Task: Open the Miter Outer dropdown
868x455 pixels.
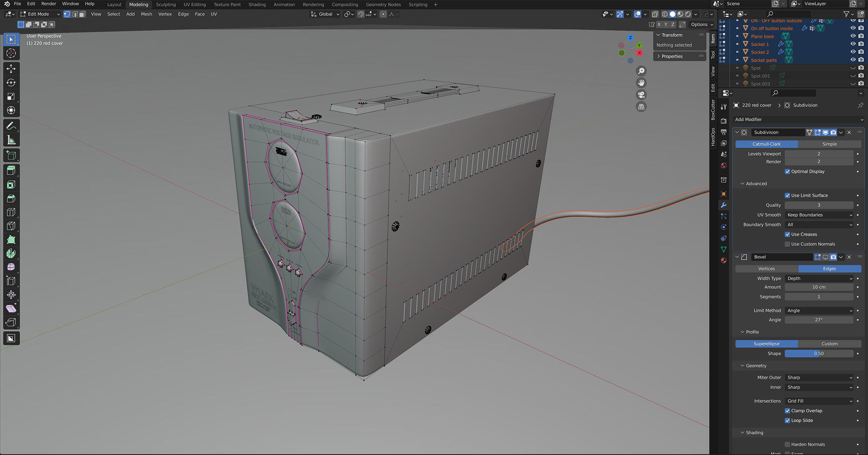Action: pyautogui.click(x=819, y=377)
